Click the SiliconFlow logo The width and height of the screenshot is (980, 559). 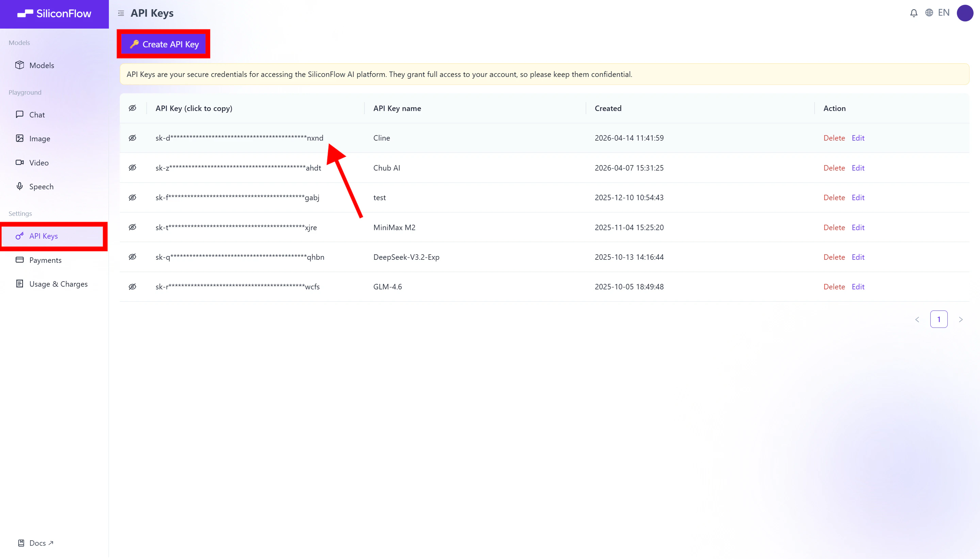[x=54, y=14]
